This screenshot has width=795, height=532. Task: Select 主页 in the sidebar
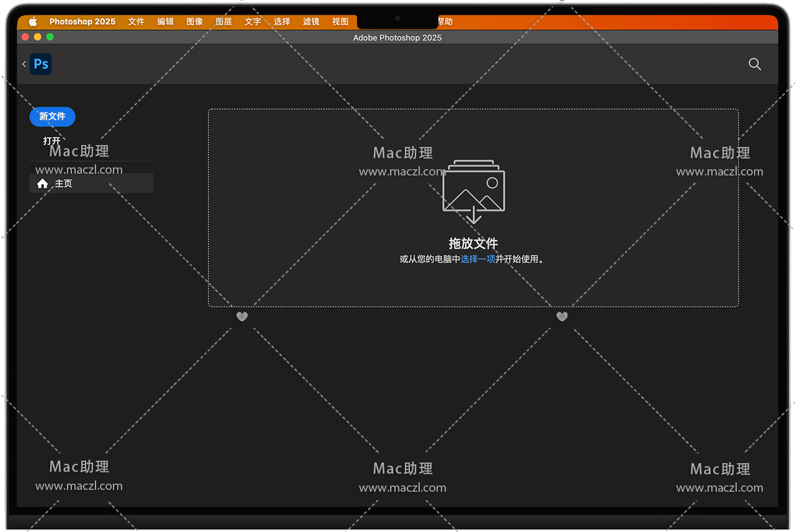point(91,184)
